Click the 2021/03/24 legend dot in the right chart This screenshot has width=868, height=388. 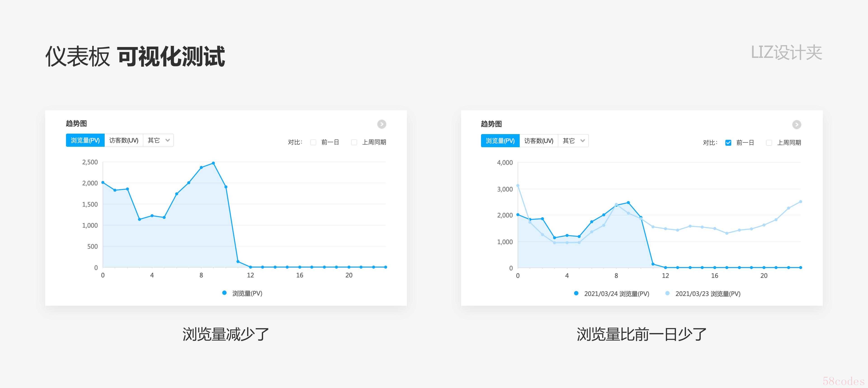pos(576,293)
